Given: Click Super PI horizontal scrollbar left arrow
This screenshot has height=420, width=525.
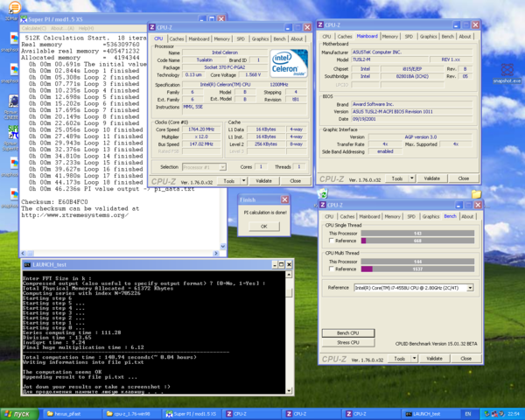Looking at the screenshot, I should coord(23,253).
